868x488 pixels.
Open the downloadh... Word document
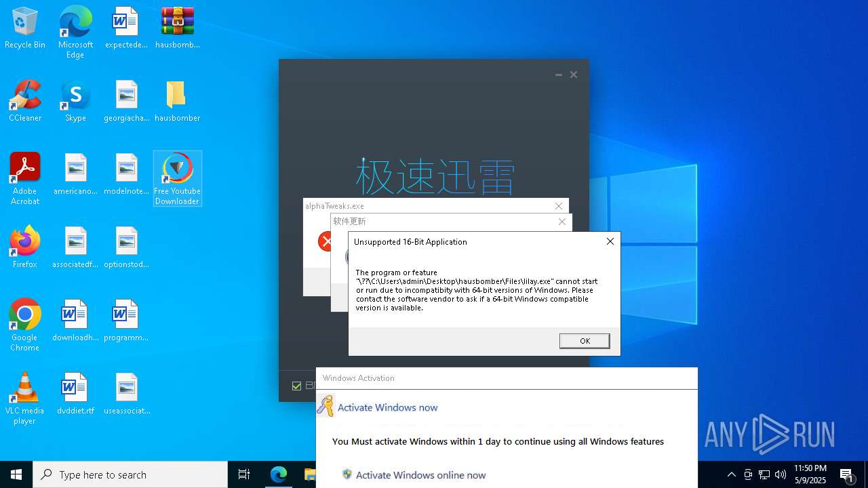coord(75,321)
